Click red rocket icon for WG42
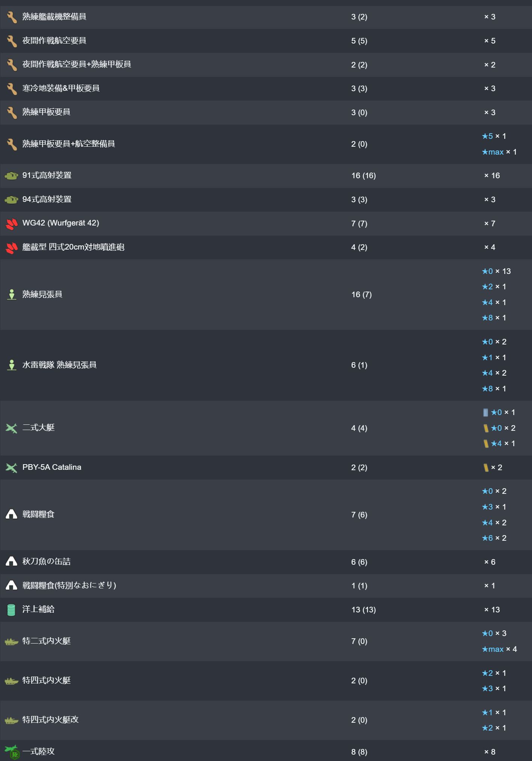 tap(12, 224)
